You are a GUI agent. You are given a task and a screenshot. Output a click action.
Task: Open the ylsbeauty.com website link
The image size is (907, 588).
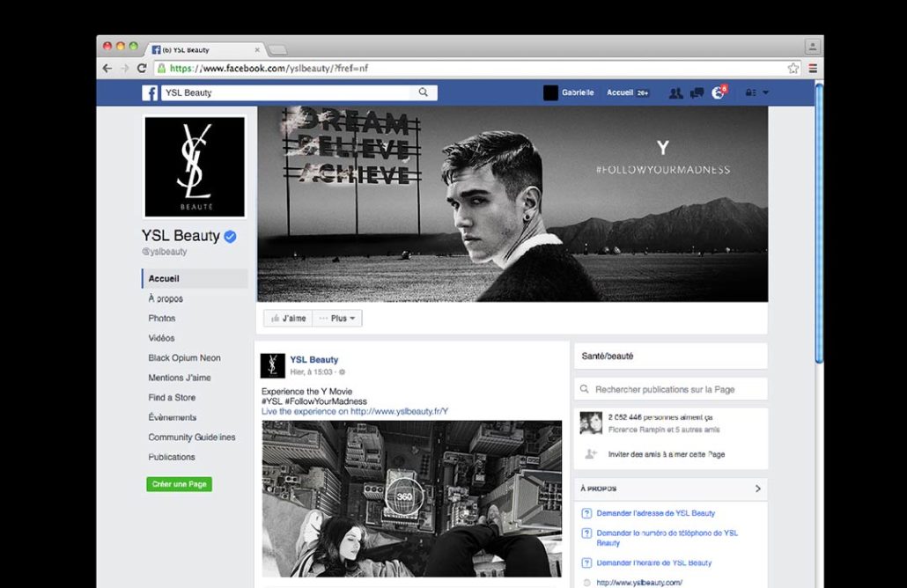tap(639, 583)
